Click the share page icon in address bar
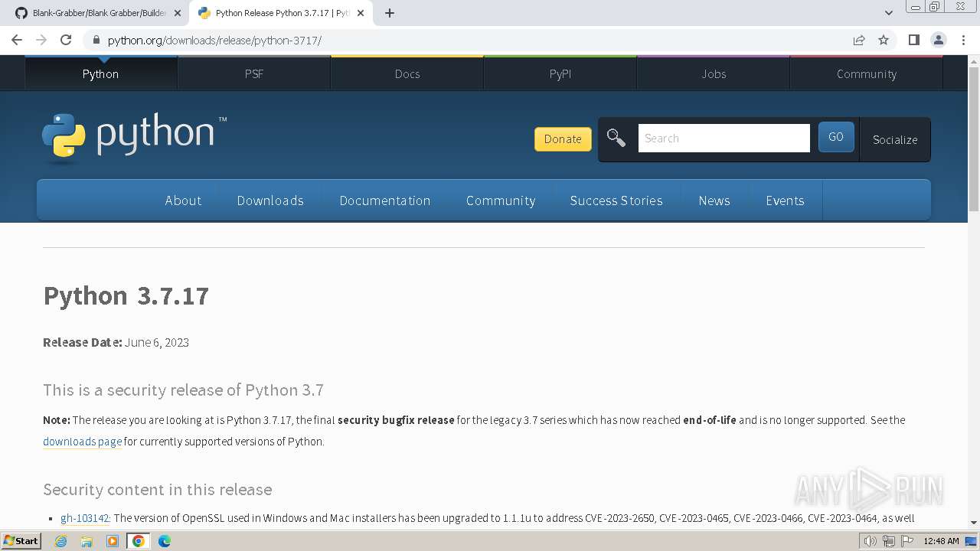The width and height of the screenshot is (980, 551). tap(859, 40)
